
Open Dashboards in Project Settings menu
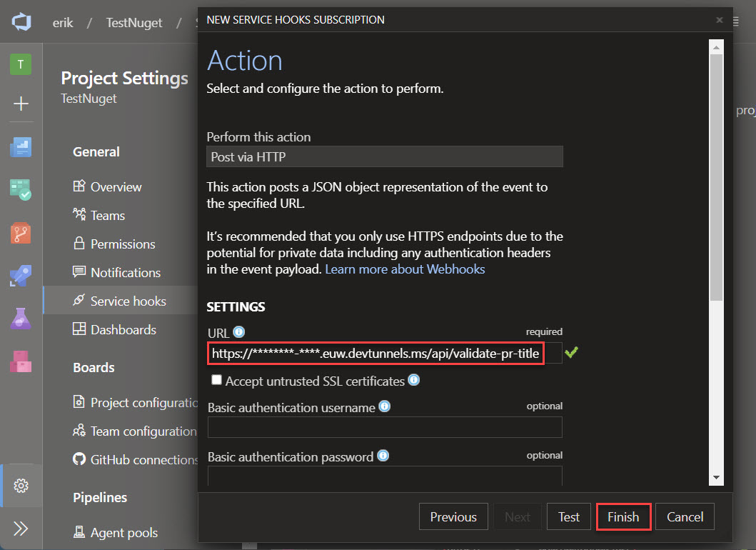114,329
